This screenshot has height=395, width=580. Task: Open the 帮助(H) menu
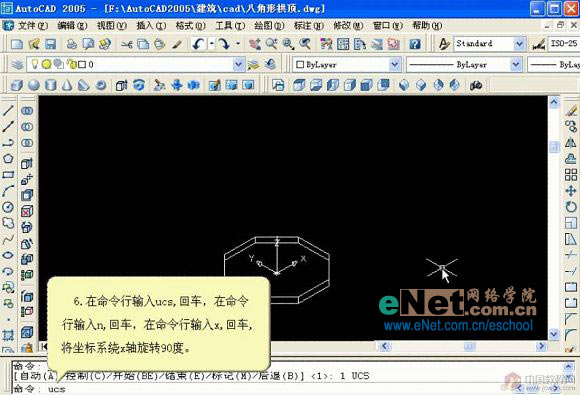[427, 26]
